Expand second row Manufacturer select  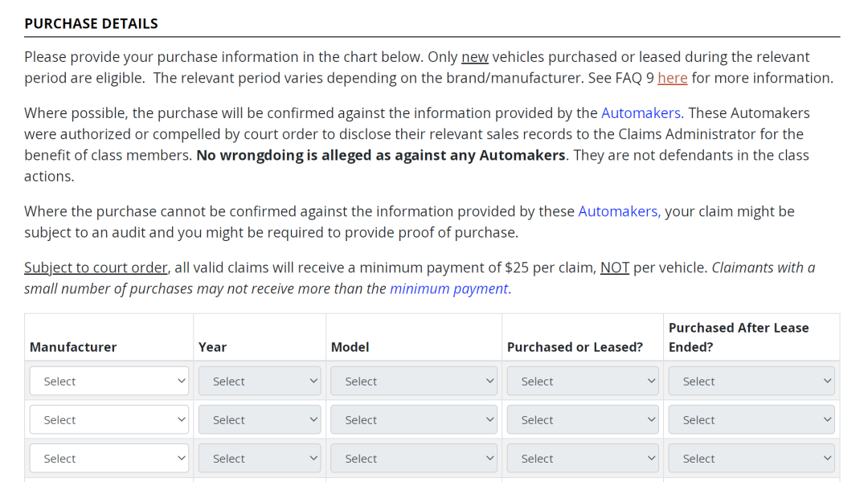pyautogui.click(x=109, y=420)
